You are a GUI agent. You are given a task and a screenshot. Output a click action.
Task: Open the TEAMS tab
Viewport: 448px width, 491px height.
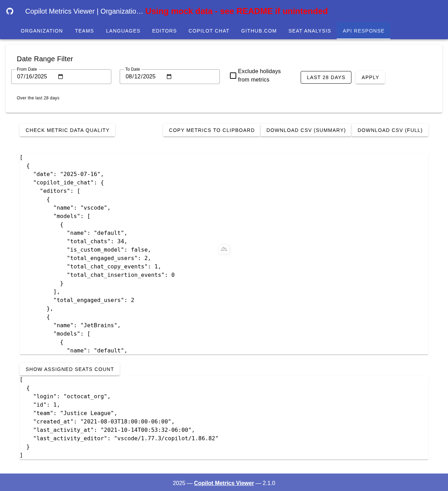pos(84,31)
